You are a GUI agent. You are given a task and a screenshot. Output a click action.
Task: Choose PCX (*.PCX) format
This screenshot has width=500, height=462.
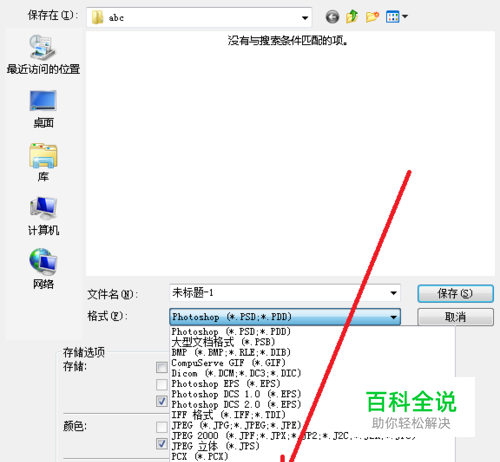tap(312, 456)
